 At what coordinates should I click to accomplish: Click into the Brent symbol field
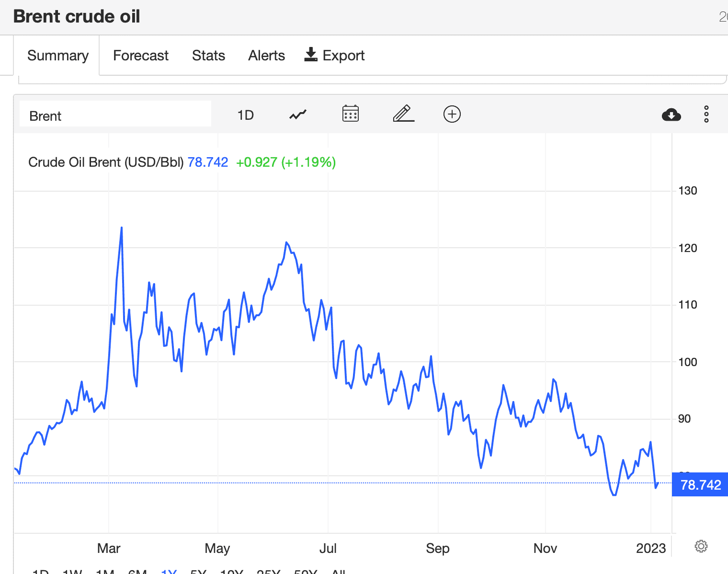(x=115, y=114)
